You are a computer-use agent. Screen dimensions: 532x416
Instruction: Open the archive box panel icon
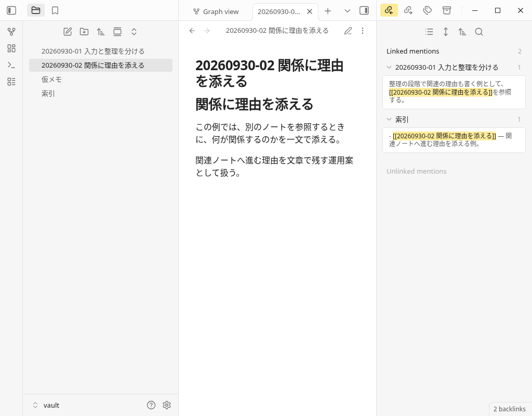[447, 10]
